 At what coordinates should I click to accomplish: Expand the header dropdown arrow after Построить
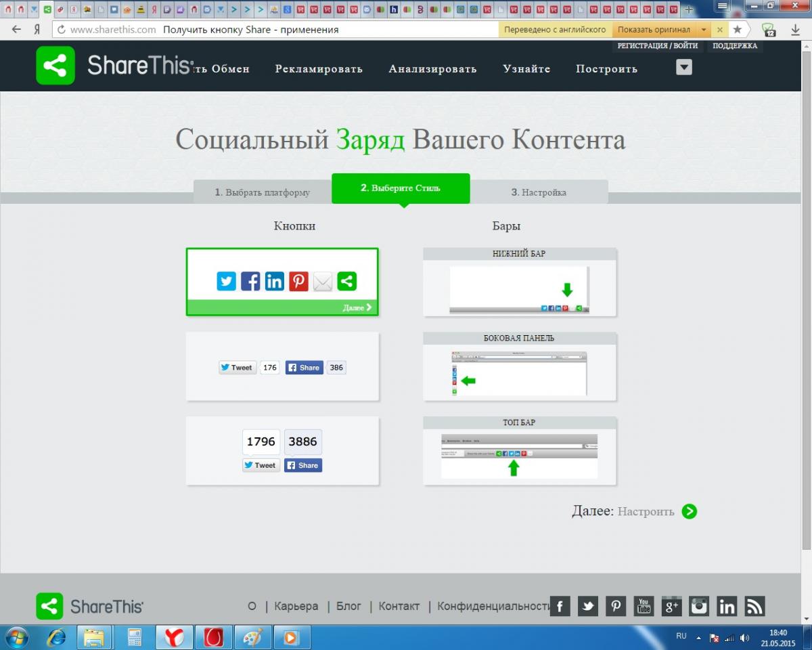pos(684,67)
